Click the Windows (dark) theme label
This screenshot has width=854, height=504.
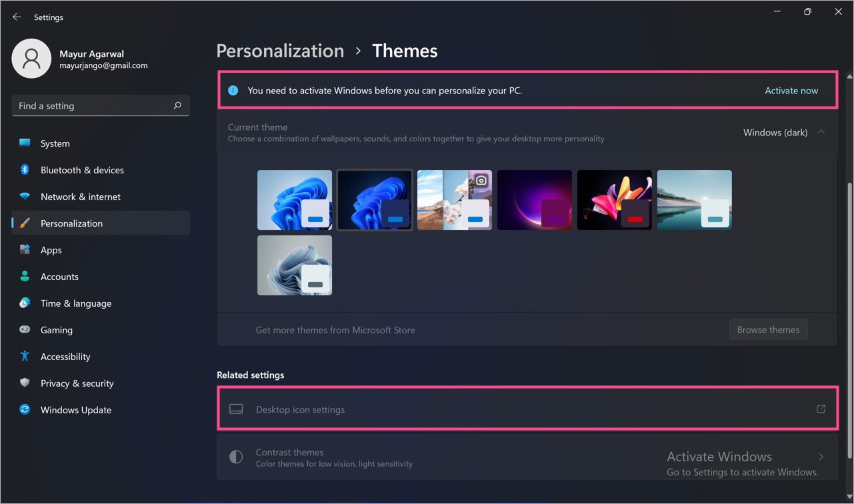(x=775, y=133)
